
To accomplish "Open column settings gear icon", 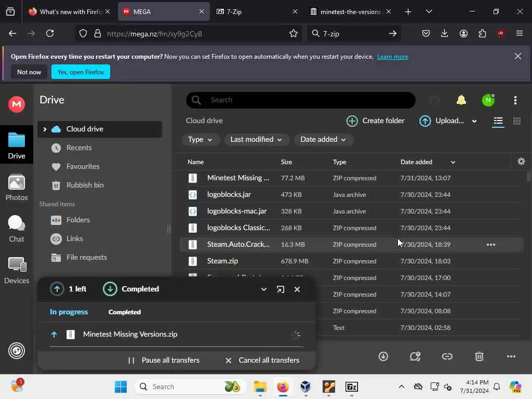I will point(521,162).
